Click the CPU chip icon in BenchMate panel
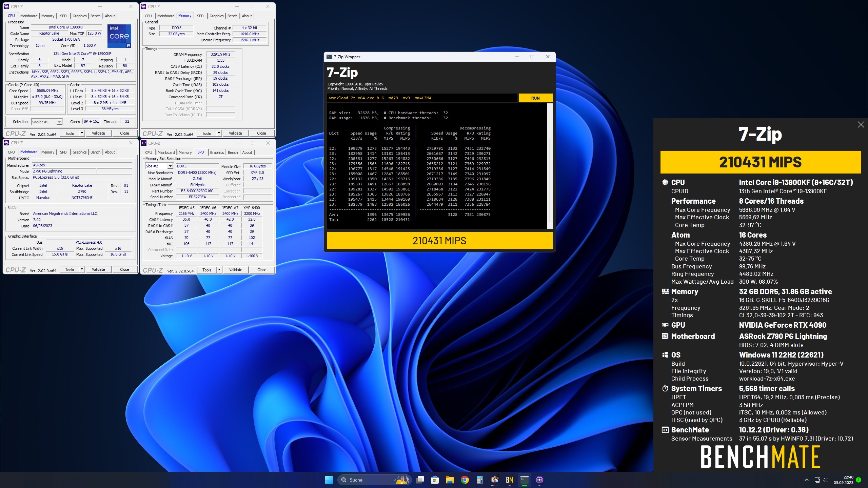Screen dimensions: 868x488 click(665, 182)
